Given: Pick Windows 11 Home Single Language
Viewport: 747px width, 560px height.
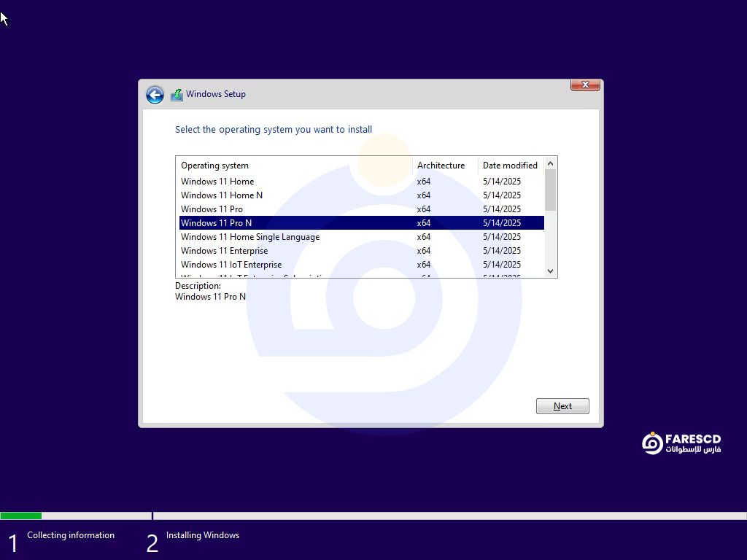Looking at the screenshot, I should tap(362, 237).
